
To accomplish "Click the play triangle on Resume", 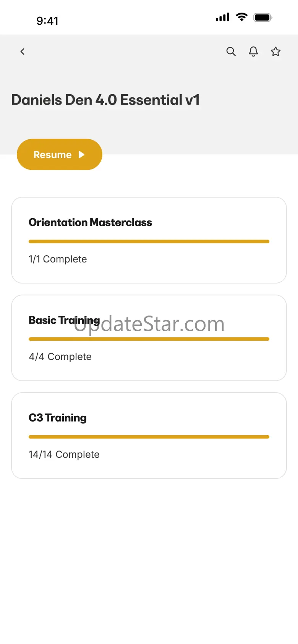I will [x=81, y=155].
